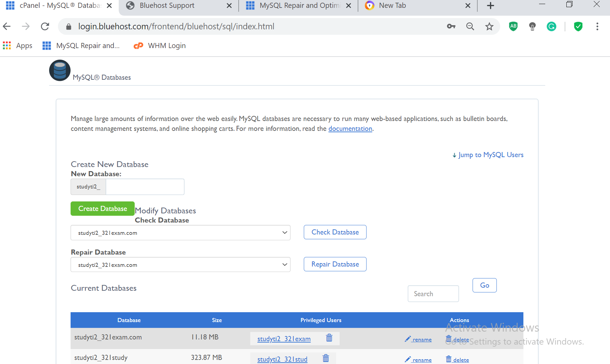The height and width of the screenshot is (364, 610).
Task: Close the cPanel MySQL Databases tab
Action: click(x=109, y=5)
